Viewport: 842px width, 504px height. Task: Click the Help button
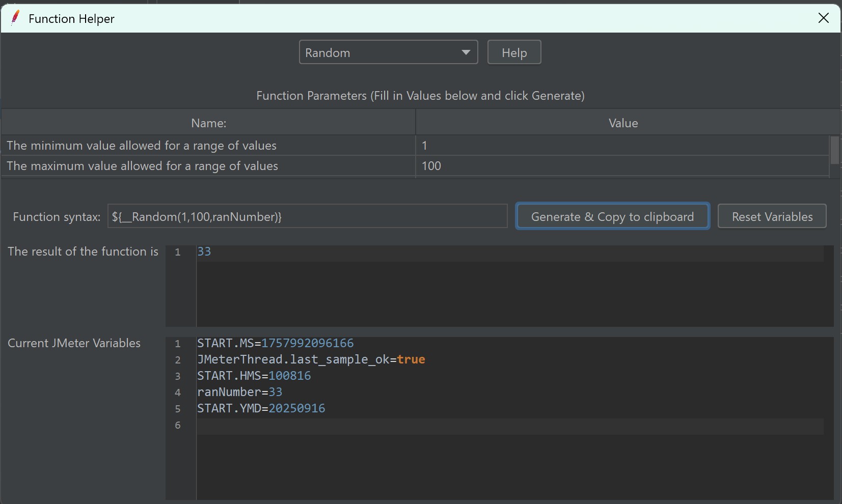tap(514, 52)
